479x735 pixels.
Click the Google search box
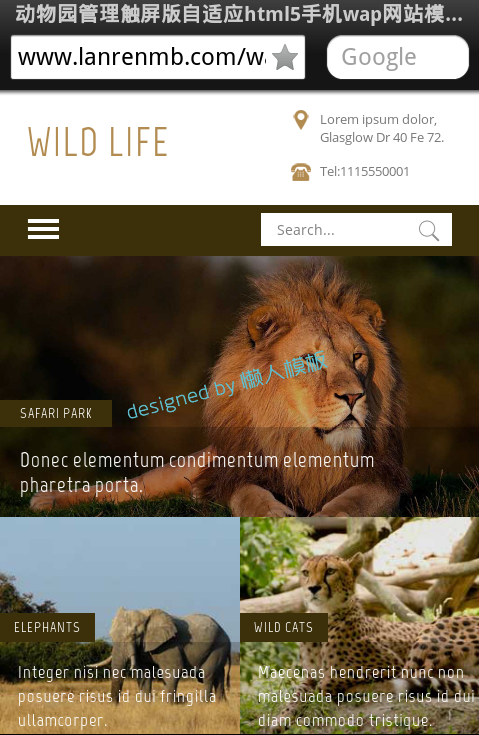click(x=397, y=57)
